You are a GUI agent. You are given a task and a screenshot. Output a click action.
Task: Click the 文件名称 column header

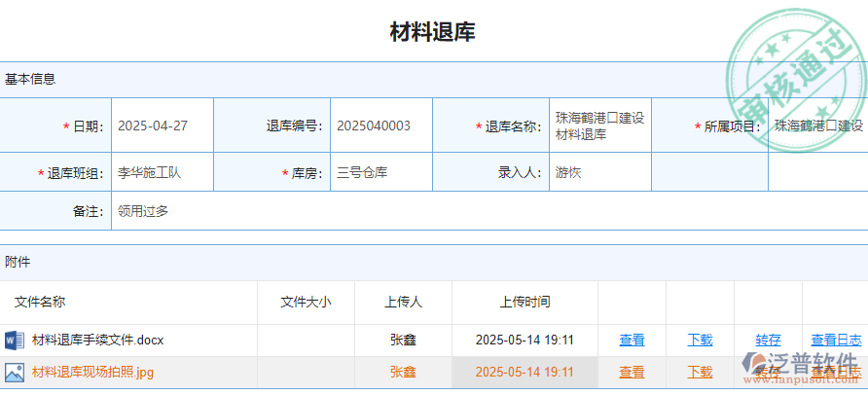pos(40,302)
